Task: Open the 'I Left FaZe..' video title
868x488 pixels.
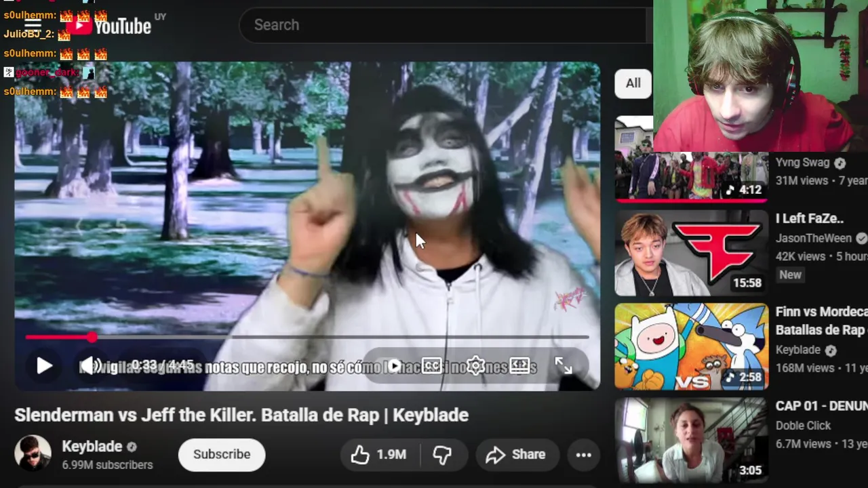Action: [809, 219]
